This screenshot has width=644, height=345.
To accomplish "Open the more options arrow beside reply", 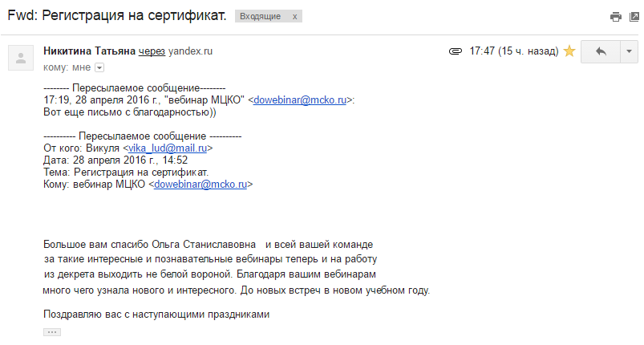I will [629, 51].
